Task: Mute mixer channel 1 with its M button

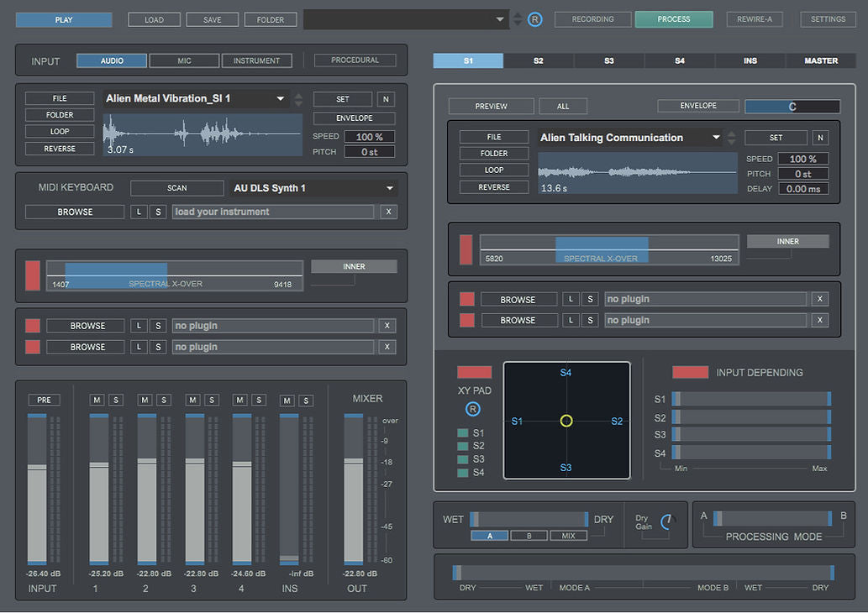Action: (97, 400)
